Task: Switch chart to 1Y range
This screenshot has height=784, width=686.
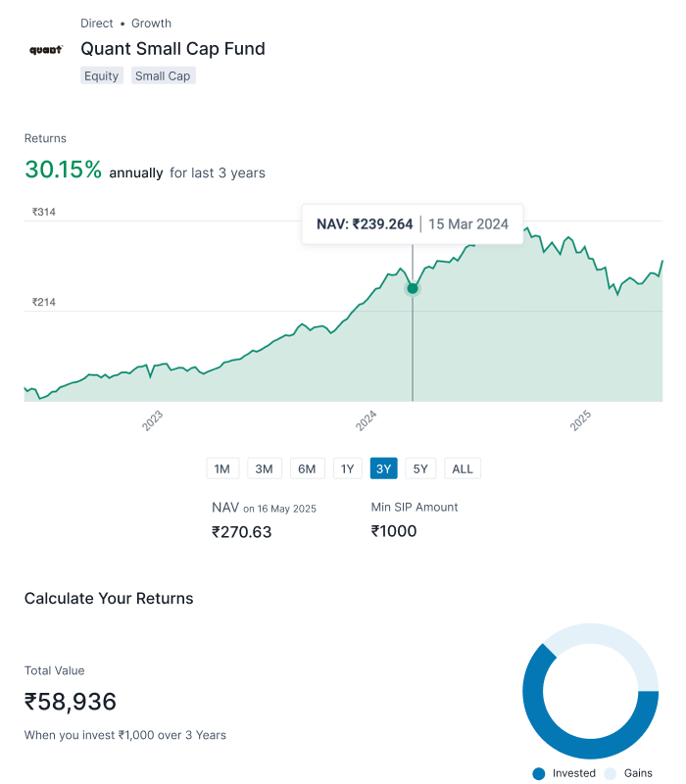Action: [347, 468]
